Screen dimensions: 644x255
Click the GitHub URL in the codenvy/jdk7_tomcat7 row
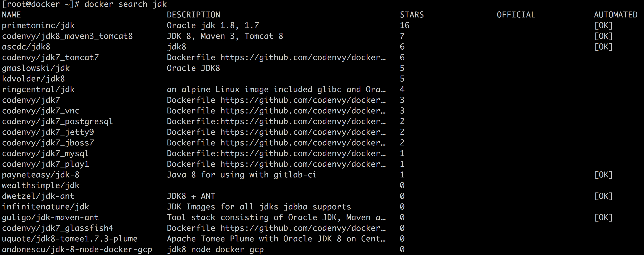click(303, 57)
